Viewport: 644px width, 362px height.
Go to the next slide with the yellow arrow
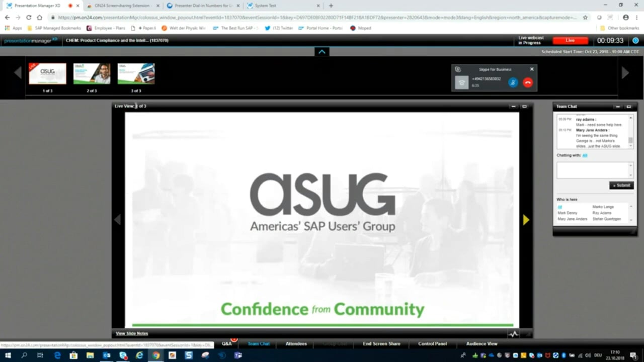pyautogui.click(x=526, y=220)
